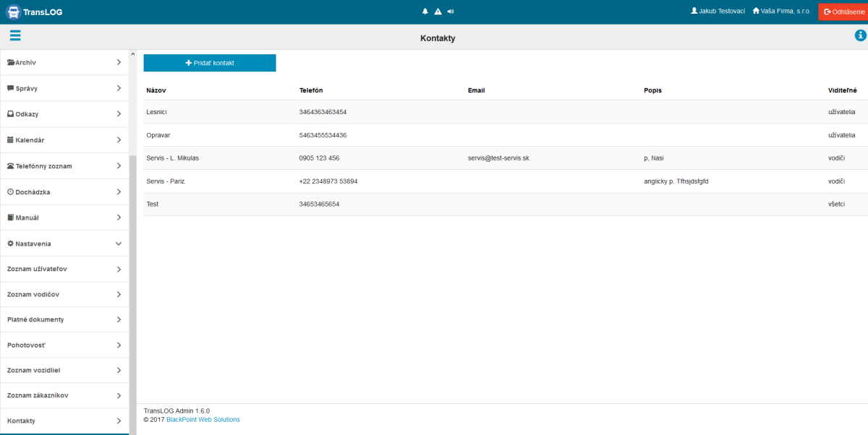Image resolution: width=868 pixels, height=435 pixels.
Task: Click the blue info icon
Action: click(860, 36)
